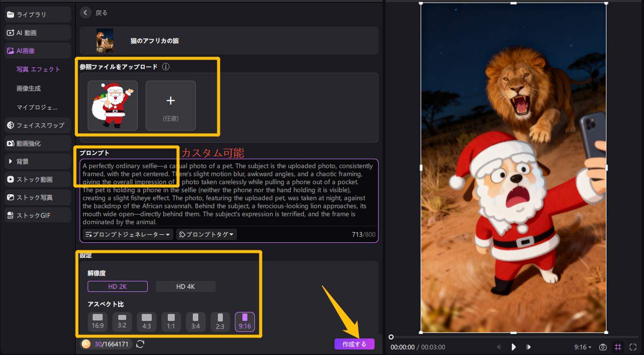Take a snapshot with the camera icon
This screenshot has height=355, width=644.
[603, 347]
